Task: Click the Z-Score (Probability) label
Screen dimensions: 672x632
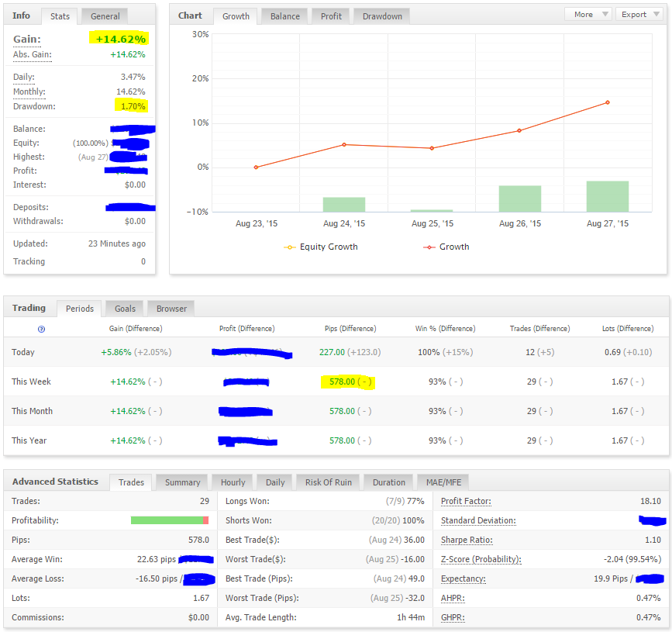Action: pos(481,560)
